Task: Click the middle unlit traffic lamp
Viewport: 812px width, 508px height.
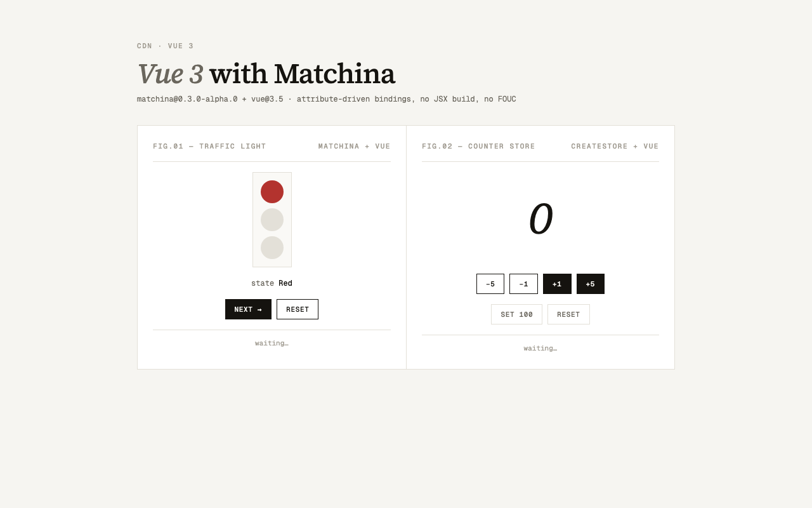Action: [x=272, y=220]
